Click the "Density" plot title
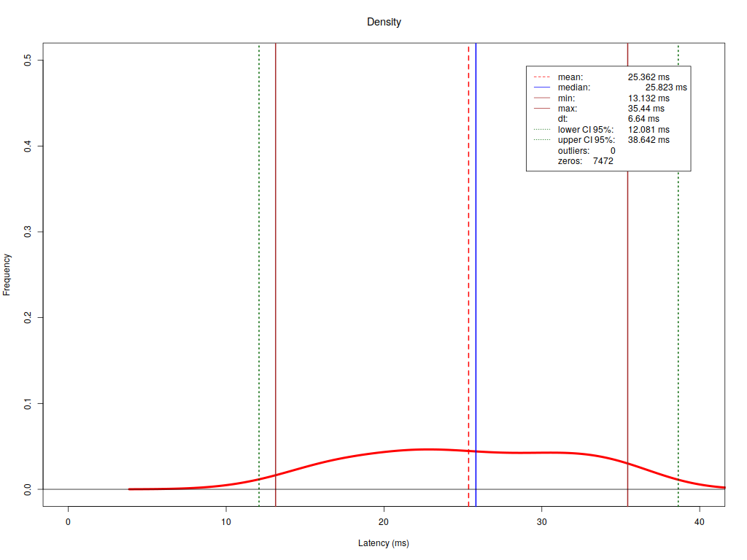This screenshot has width=747, height=560. click(x=384, y=22)
